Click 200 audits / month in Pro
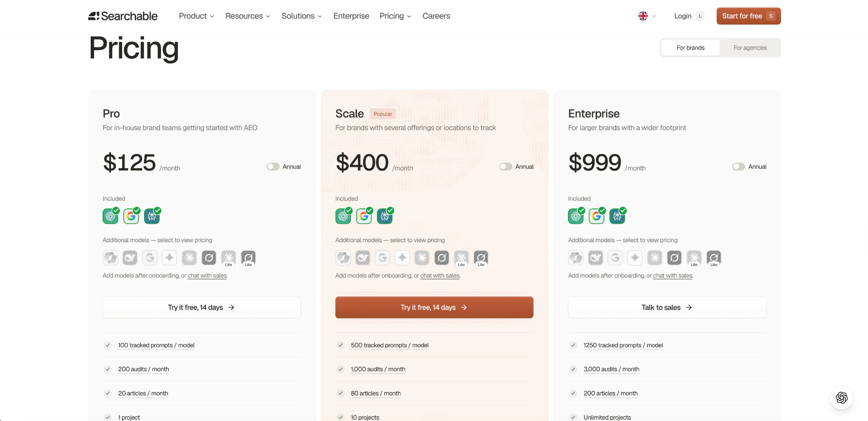 click(143, 369)
